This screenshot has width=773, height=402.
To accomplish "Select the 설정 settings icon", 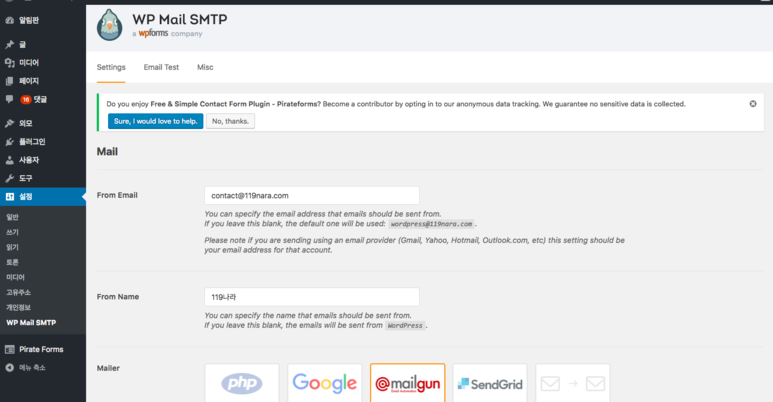I will (x=9, y=196).
